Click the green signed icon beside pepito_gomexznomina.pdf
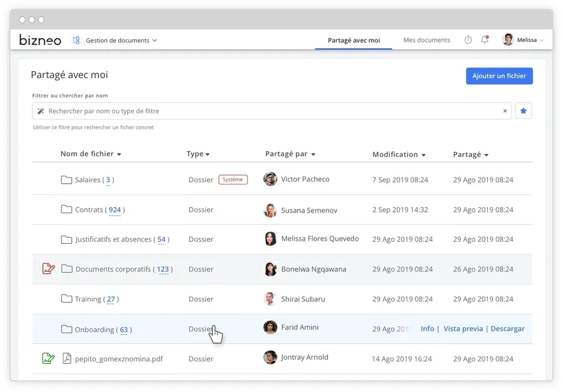Image resolution: width=563 pixels, height=392 pixels. click(x=48, y=359)
